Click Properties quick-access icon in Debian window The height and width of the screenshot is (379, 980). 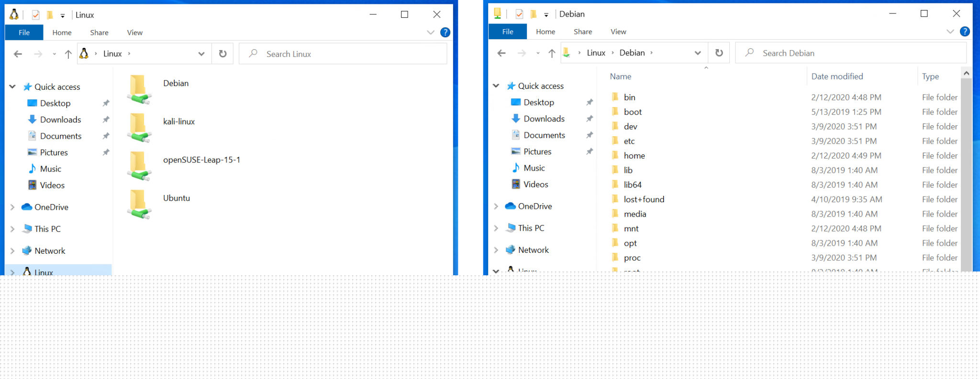[519, 14]
